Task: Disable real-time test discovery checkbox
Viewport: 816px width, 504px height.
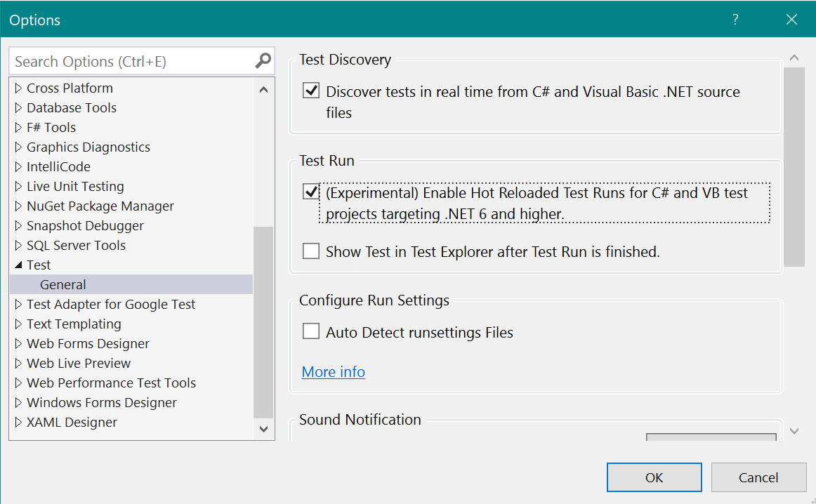Action: click(x=310, y=91)
